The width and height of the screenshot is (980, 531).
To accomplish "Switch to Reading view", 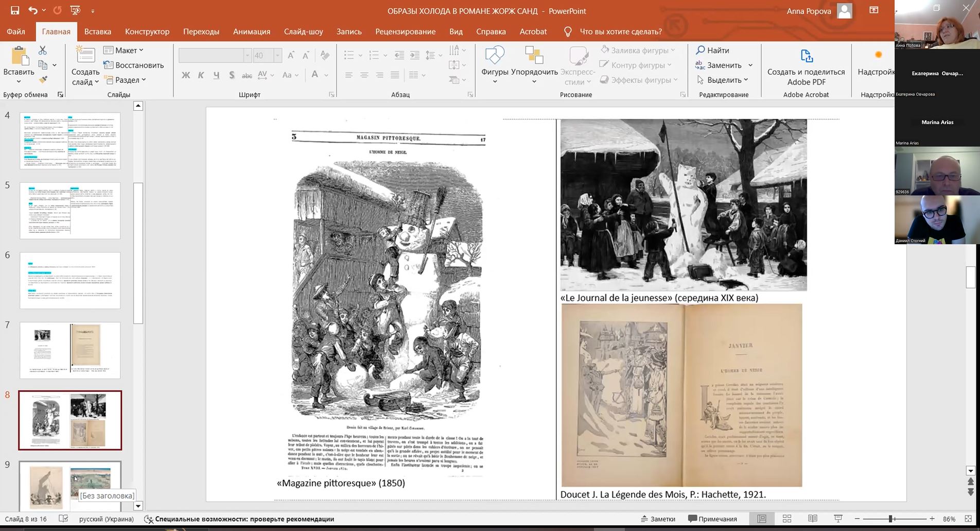I will [x=813, y=519].
